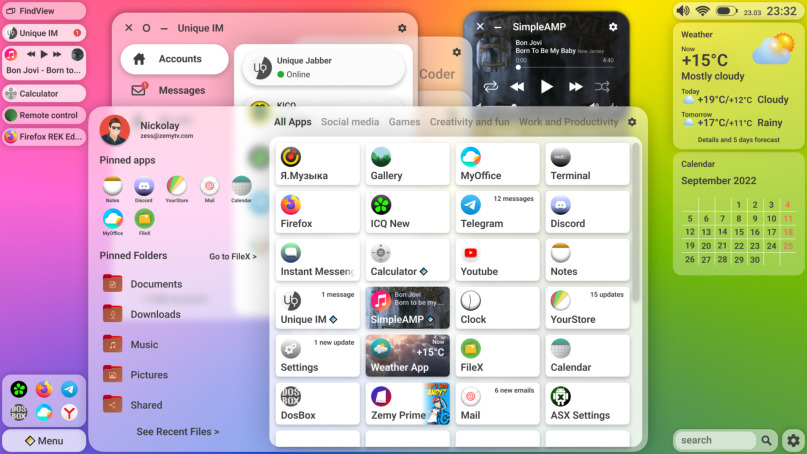Switch to Social media category tab
This screenshot has height=454, width=807.
click(350, 122)
